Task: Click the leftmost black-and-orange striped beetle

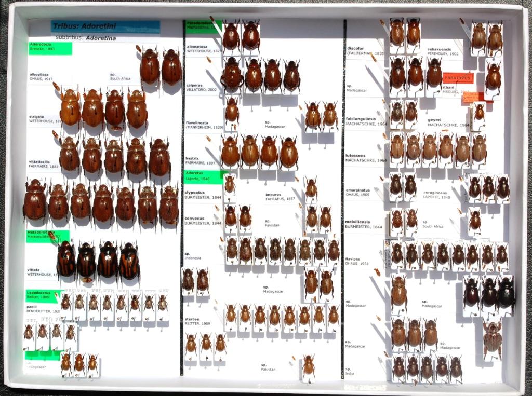Action: click(x=66, y=260)
